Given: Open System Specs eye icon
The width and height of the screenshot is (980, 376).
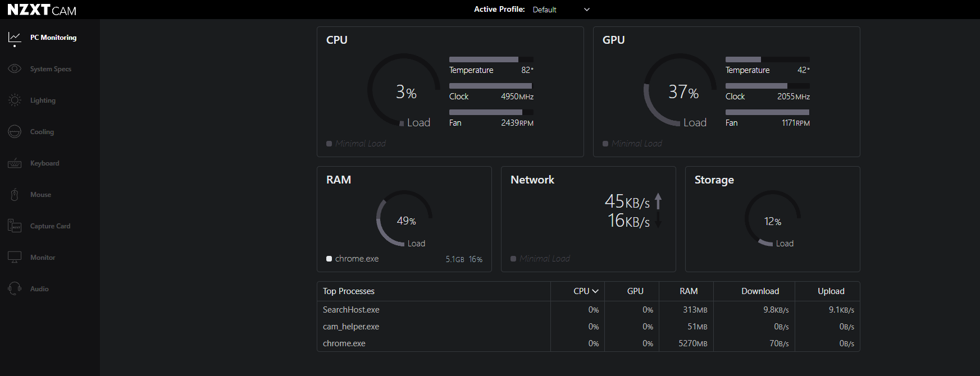Looking at the screenshot, I should tap(15, 69).
